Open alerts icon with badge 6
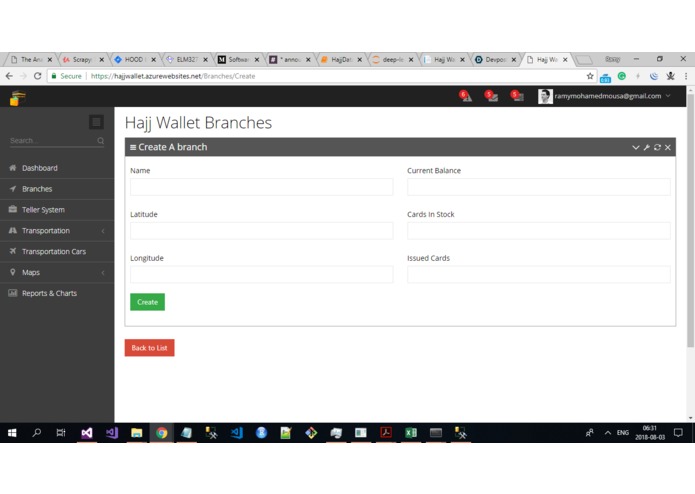The height and width of the screenshot is (494, 695). point(465,96)
